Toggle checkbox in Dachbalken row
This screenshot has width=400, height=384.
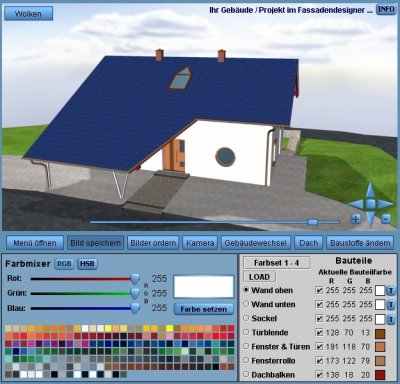pyautogui.click(x=319, y=375)
